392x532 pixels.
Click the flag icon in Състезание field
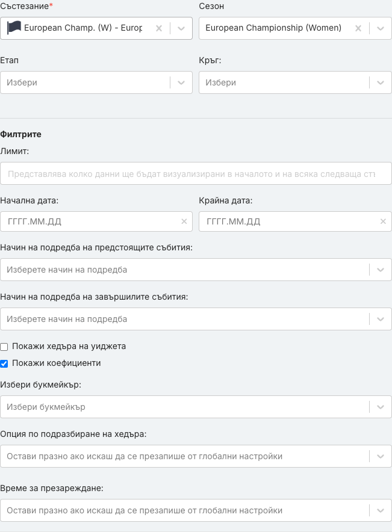(x=14, y=28)
